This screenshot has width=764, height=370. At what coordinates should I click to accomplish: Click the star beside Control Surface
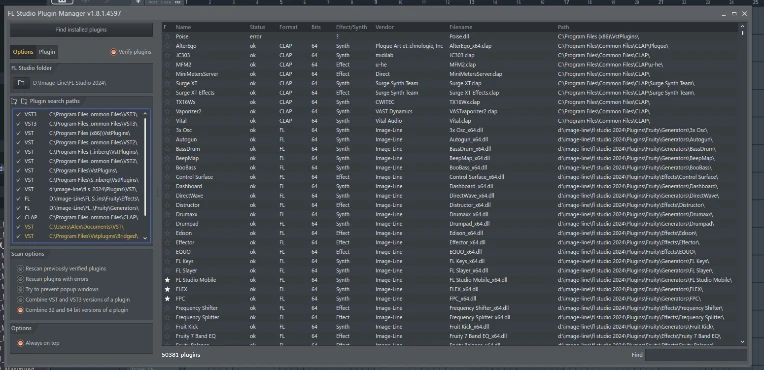168,177
